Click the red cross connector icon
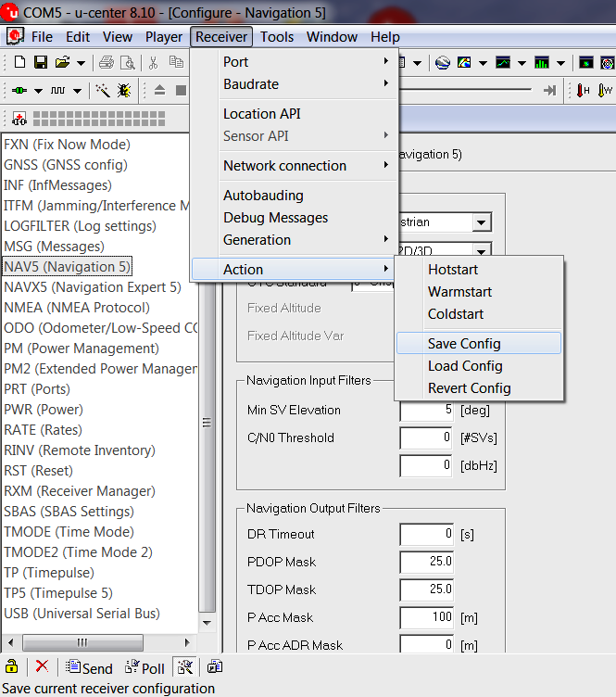Image resolution: width=616 pixels, height=697 pixels. coord(19,119)
